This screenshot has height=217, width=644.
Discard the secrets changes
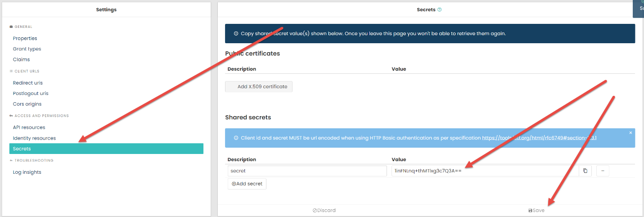tap(324, 210)
